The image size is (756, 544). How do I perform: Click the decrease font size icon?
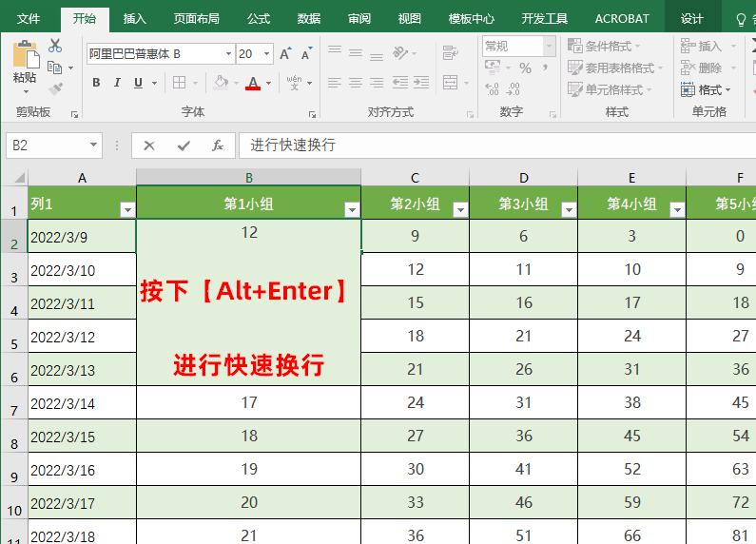306,54
